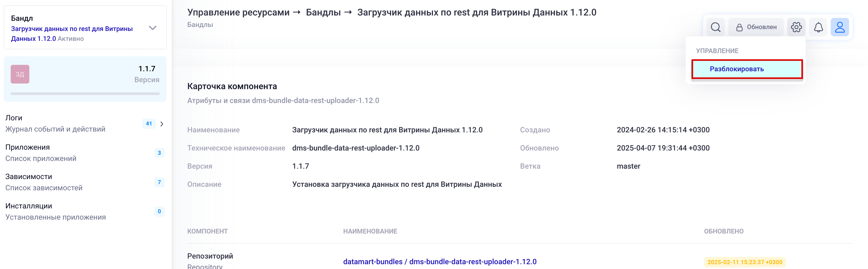Open the search magnifier icon

tap(716, 27)
